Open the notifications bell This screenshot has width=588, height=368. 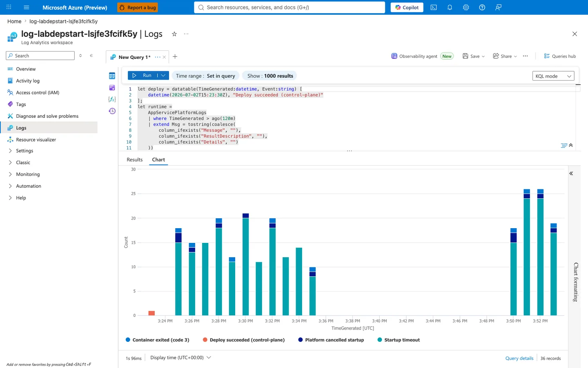[450, 7]
